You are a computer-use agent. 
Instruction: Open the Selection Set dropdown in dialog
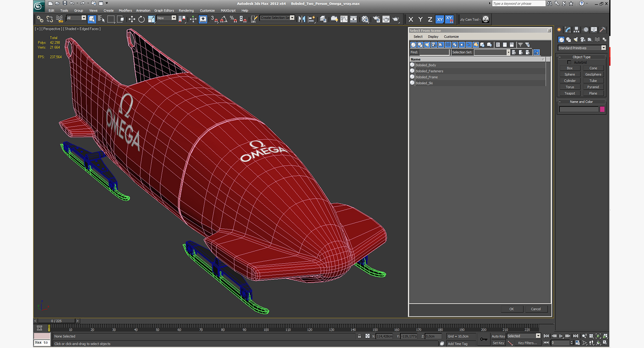coord(492,52)
